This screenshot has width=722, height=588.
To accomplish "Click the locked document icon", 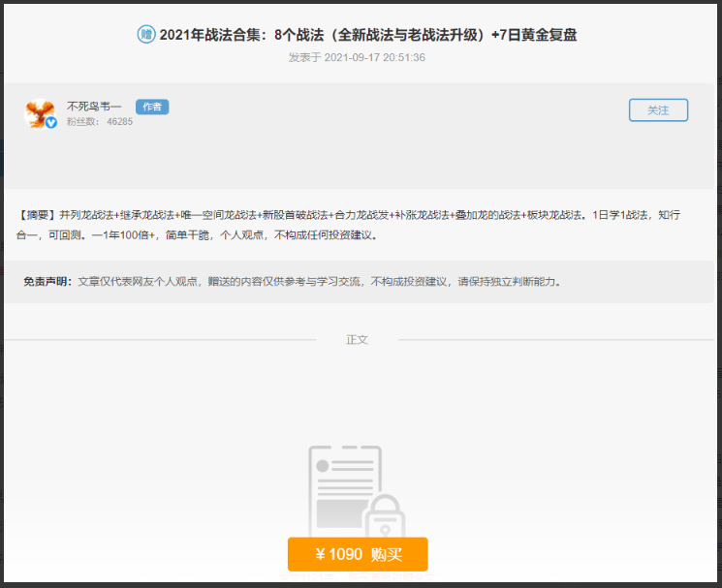I will pos(344,489).
